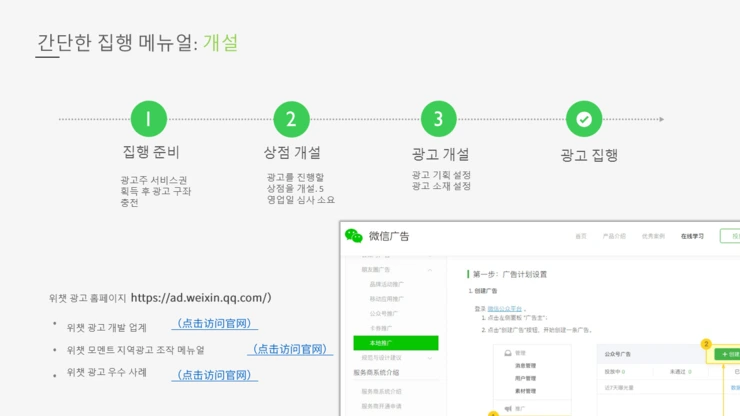Click the green step 3 circle
740x416 pixels.
(x=438, y=119)
